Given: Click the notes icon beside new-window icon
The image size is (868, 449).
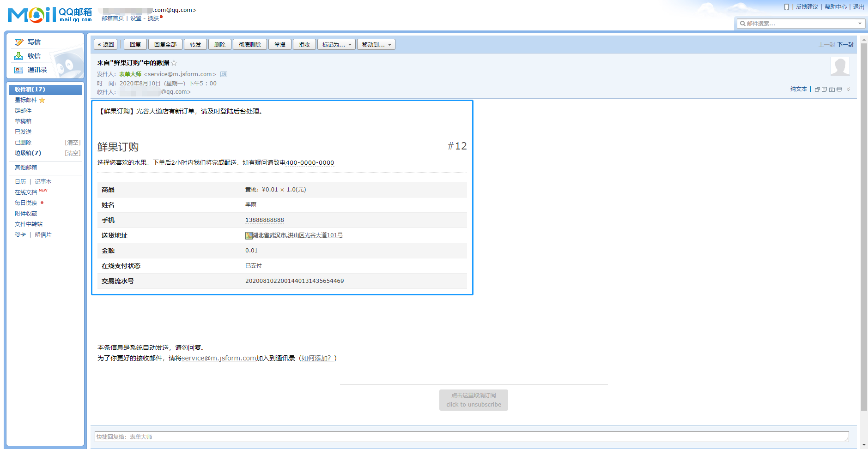Looking at the screenshot, I should tap(824, 90).
